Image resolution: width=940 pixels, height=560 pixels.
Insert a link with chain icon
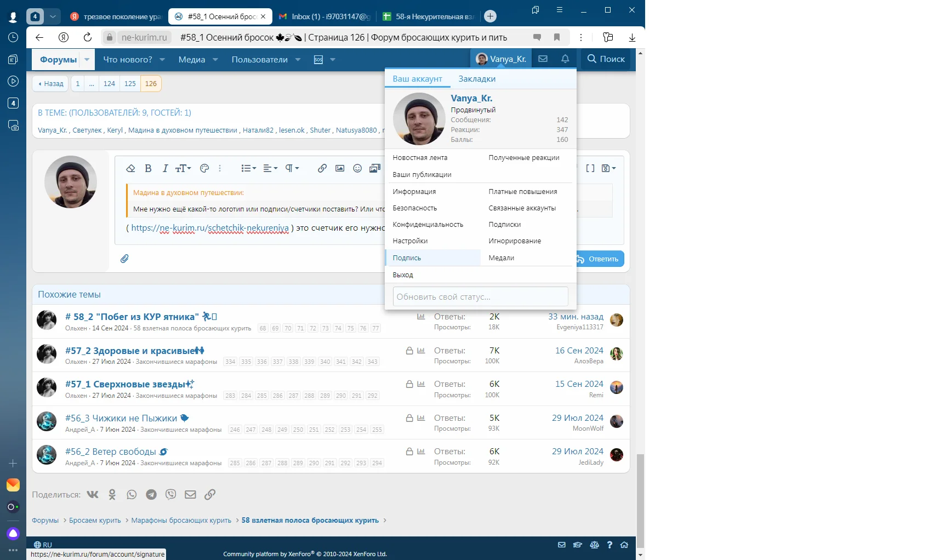322,168
